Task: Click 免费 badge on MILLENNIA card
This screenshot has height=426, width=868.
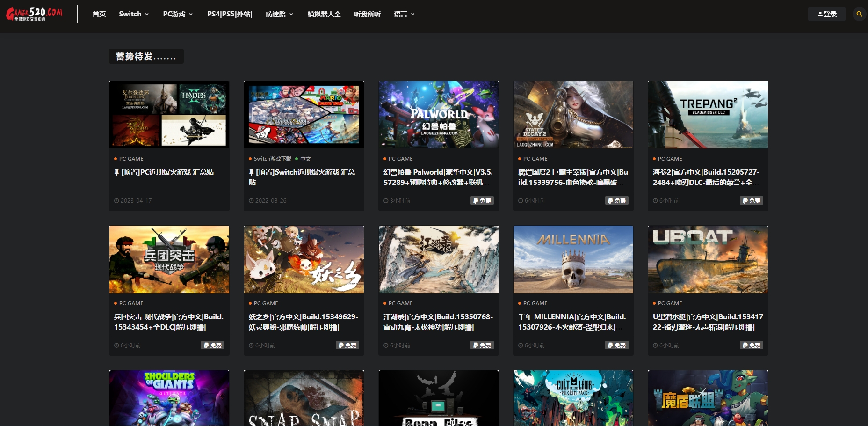Action: pyautogui.click(x=617, y=345)
